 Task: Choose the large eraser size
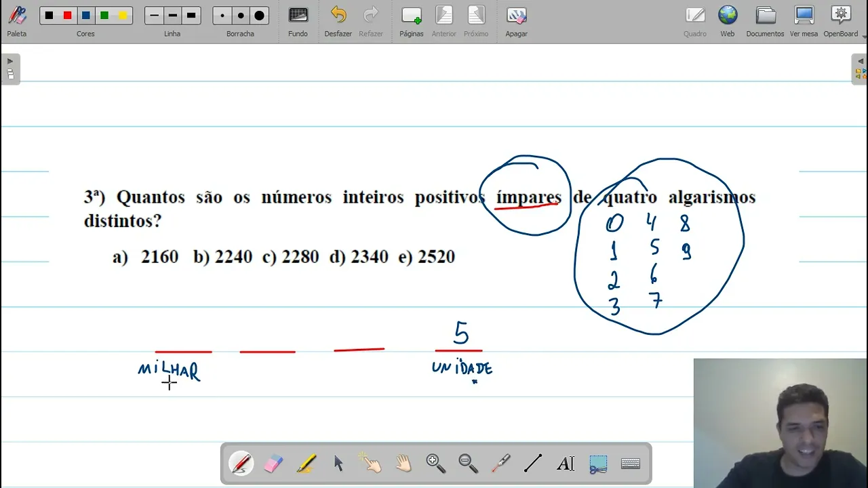coord(259,16)
